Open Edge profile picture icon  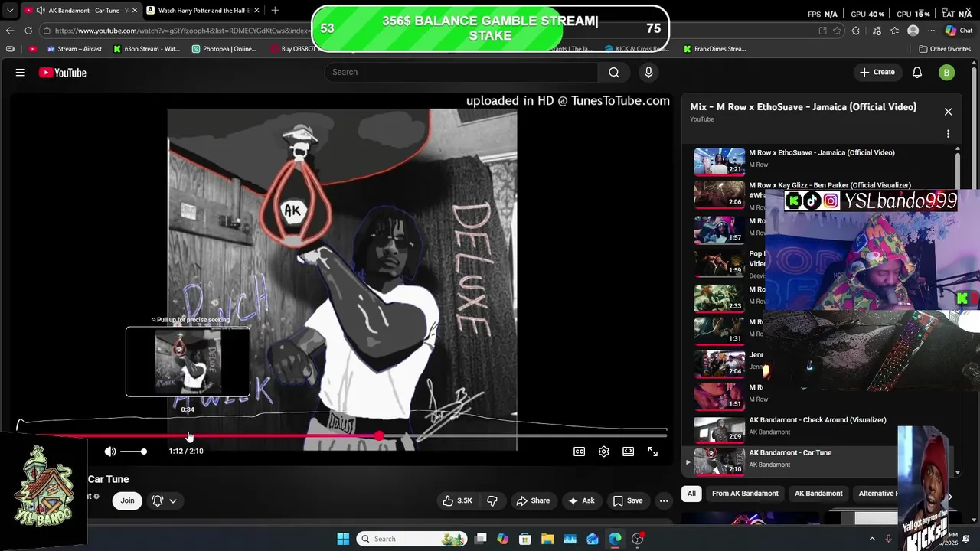[913, 31]
